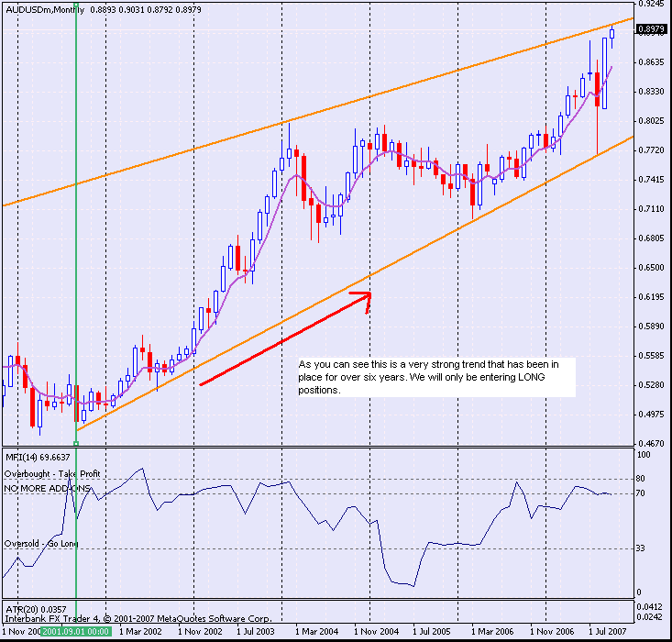Click the 0.6195 price scale value
This screenshot has height=642, width=672.
tap(652, 297)
